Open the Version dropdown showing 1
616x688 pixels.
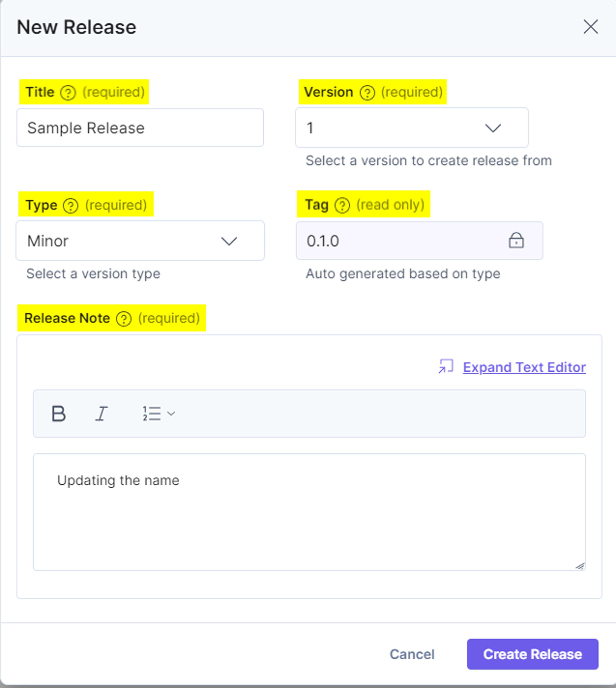(412, 128)
